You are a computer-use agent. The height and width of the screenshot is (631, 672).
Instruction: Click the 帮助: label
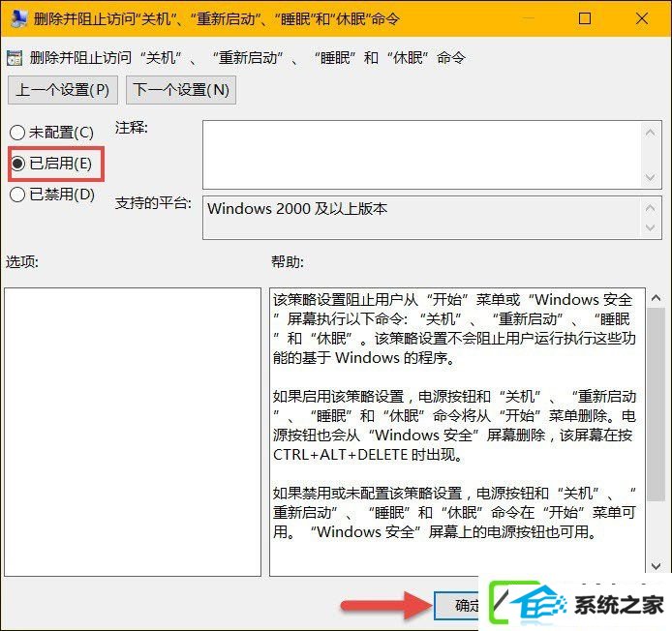point(288,261)
